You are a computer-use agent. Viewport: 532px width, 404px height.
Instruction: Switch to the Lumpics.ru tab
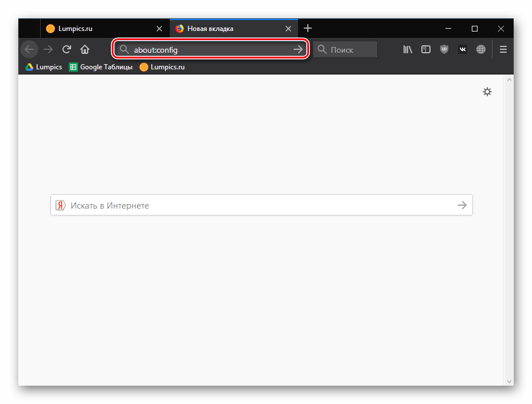(105, 29)
